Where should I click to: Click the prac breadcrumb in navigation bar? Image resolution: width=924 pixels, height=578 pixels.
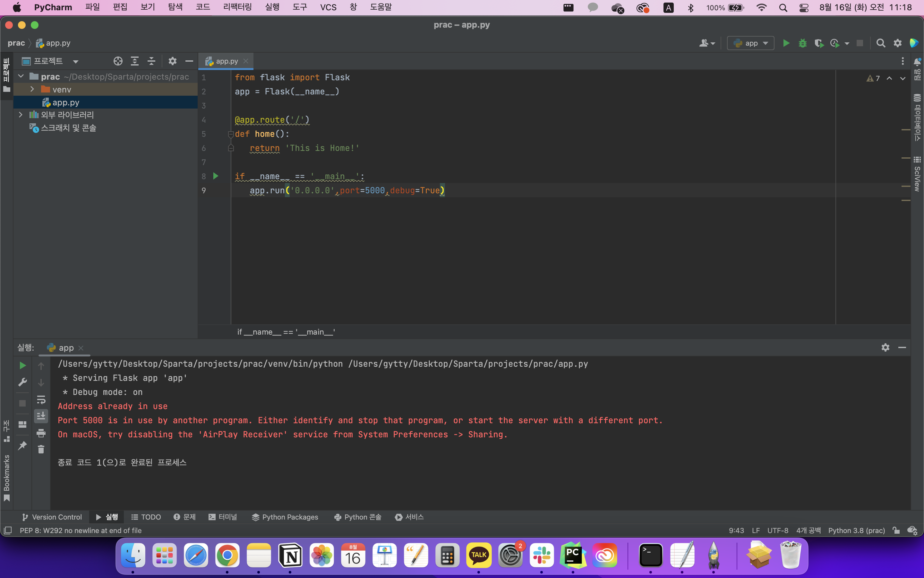click(16, 43)
